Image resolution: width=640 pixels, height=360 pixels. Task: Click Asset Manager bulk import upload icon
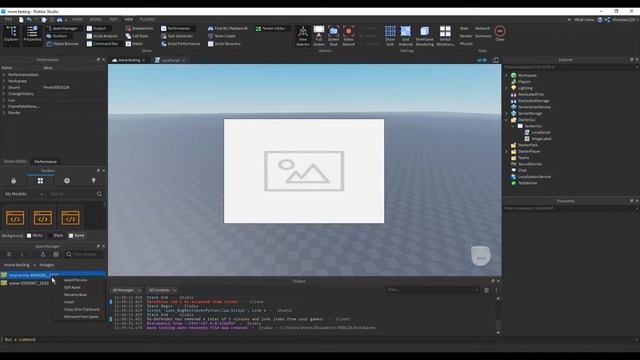click(43, 254)
